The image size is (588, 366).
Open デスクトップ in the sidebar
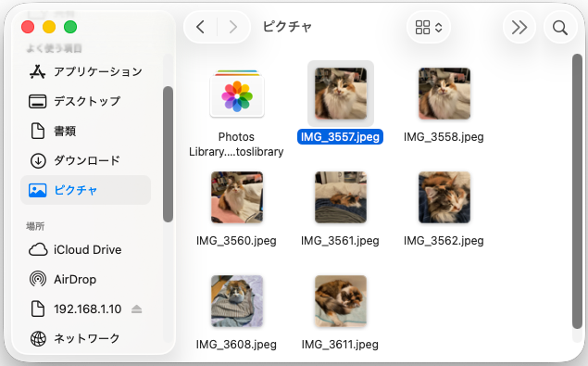86,101
